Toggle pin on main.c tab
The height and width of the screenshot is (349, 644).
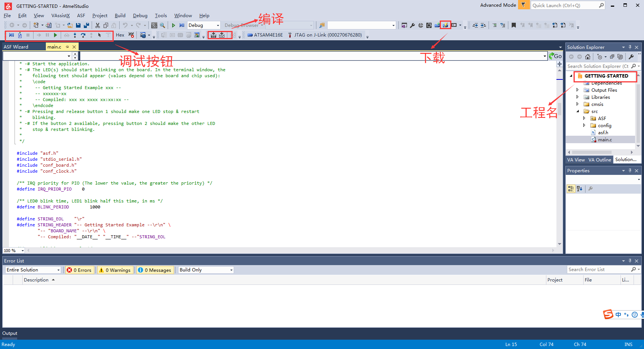(67, 47)
